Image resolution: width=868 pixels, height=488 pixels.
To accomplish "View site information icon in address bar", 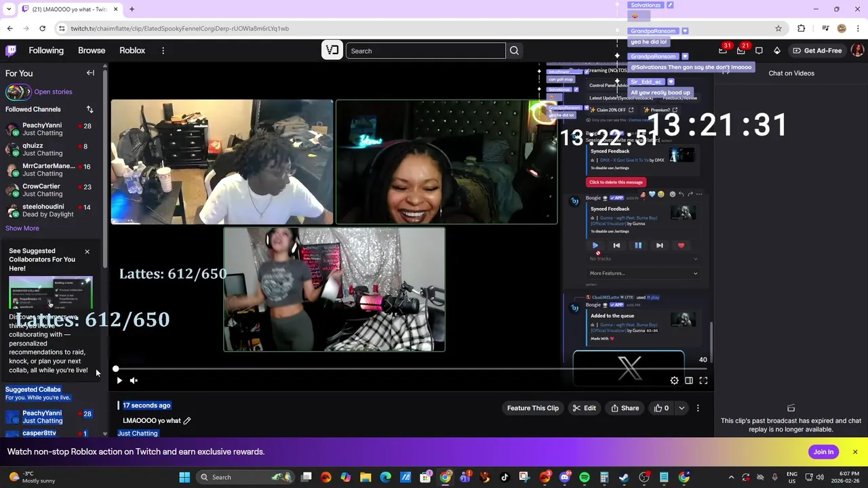I will 62,28.
